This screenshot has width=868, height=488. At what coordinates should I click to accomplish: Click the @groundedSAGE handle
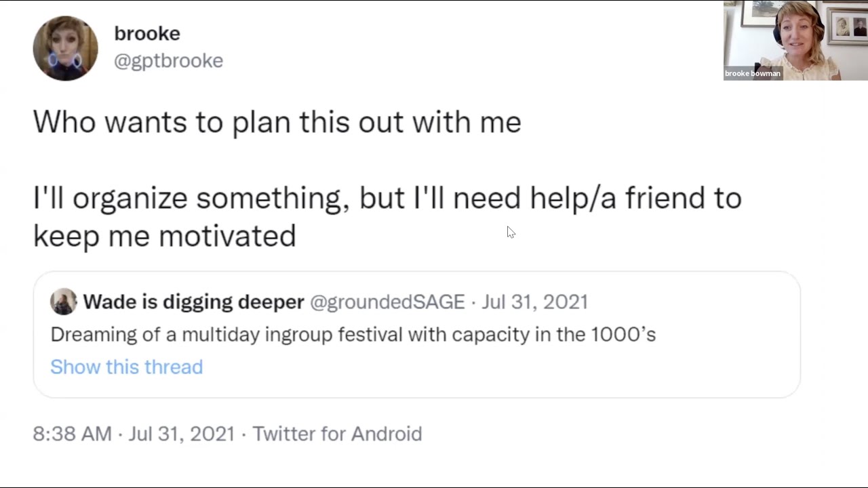coord(387,302)
